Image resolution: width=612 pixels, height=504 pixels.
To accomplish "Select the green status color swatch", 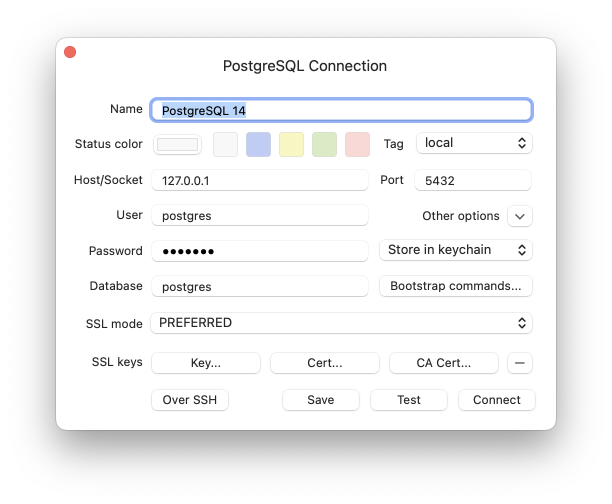I will coord(324,144).
